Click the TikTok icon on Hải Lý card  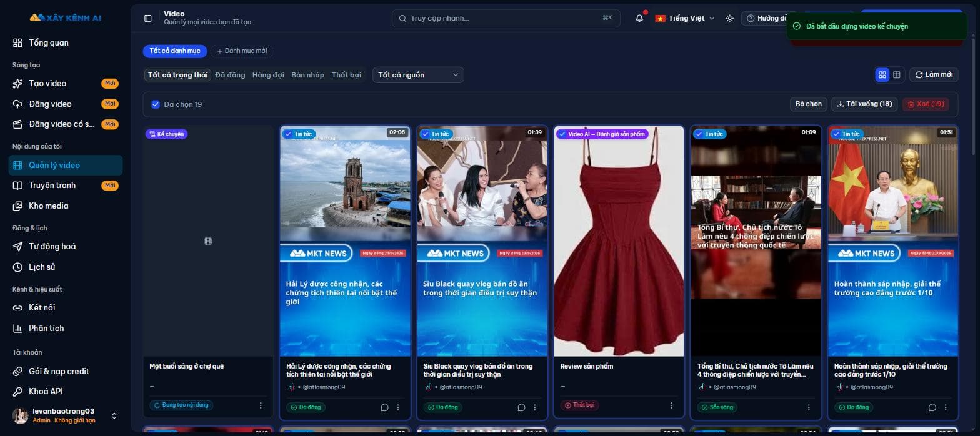pyautogui.click(x=291, y=387)
